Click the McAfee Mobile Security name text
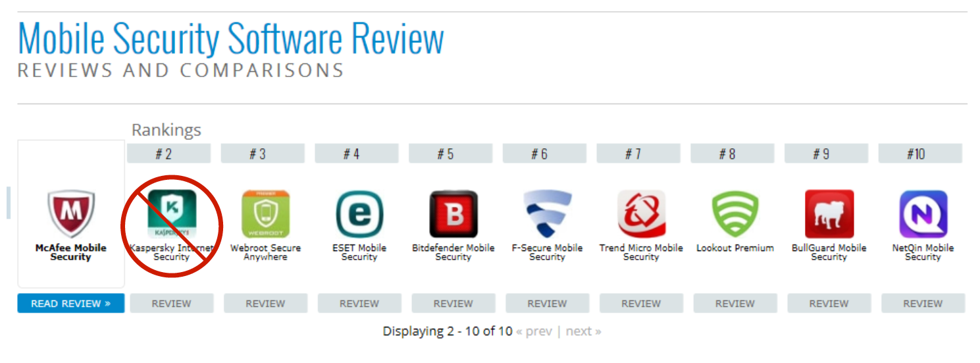The width and height of the screenshot is (980, 363). click(x=71, y=253)
